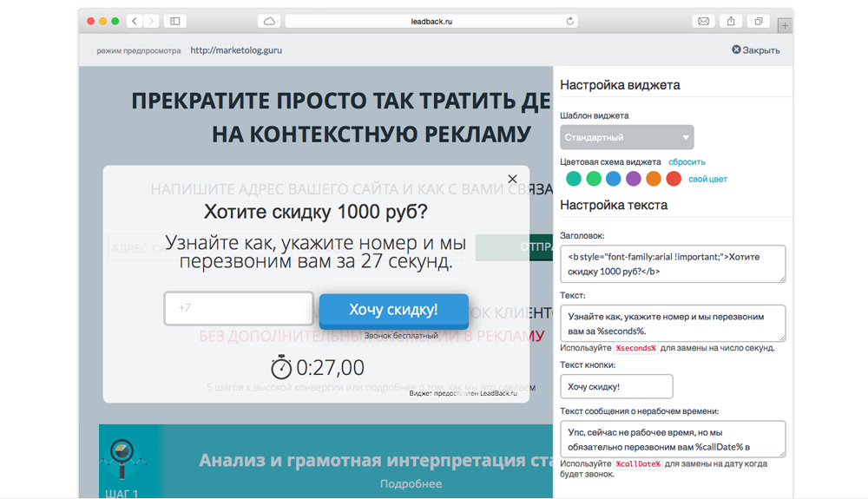
Task: Reset color scheme with сбросить link
Action: pos(687,162)
